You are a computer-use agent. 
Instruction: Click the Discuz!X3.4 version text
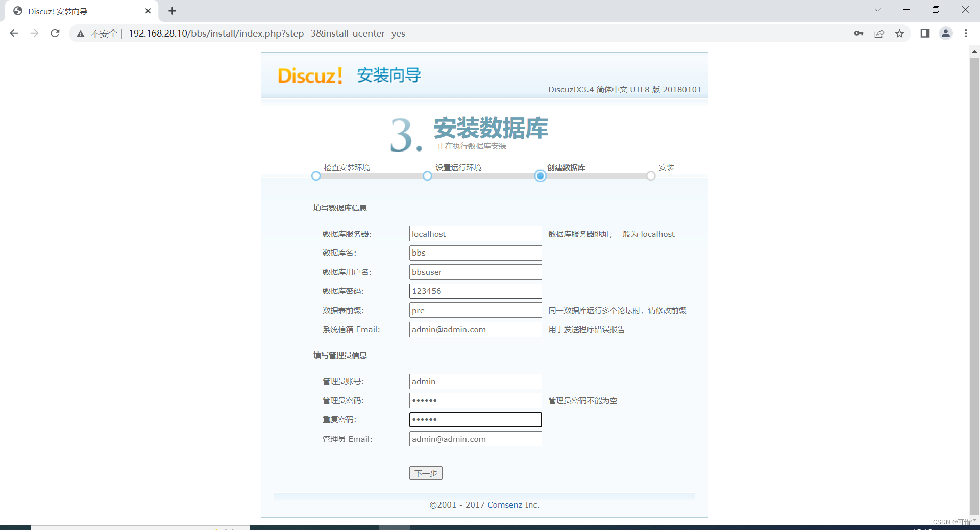pos(625,90)
